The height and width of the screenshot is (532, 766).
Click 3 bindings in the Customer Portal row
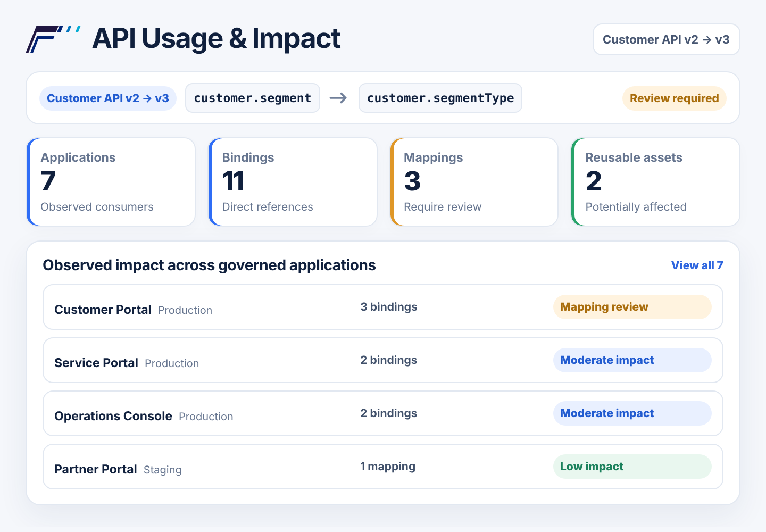click(x=389, y=307)
